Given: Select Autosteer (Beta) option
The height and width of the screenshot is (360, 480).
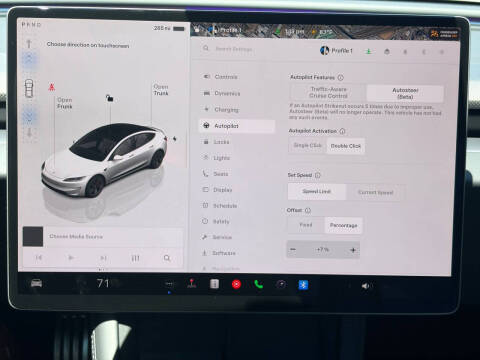Looking at the screenshot, I should (x=405, y=93).
